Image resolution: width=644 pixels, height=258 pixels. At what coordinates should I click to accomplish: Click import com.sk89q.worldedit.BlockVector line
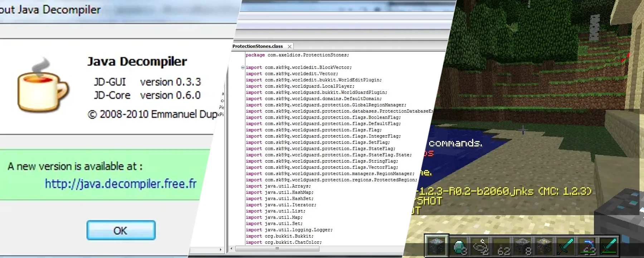pos(299,67)
